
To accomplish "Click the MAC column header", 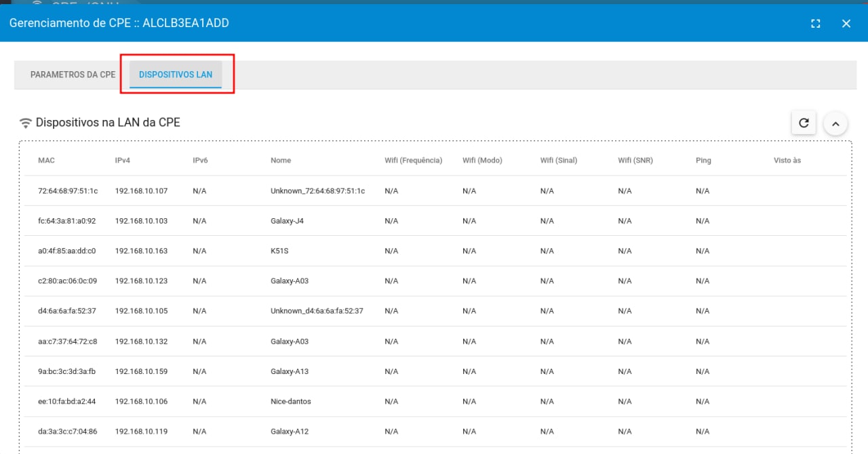I will pyautogui.click(x=46, y=161).
